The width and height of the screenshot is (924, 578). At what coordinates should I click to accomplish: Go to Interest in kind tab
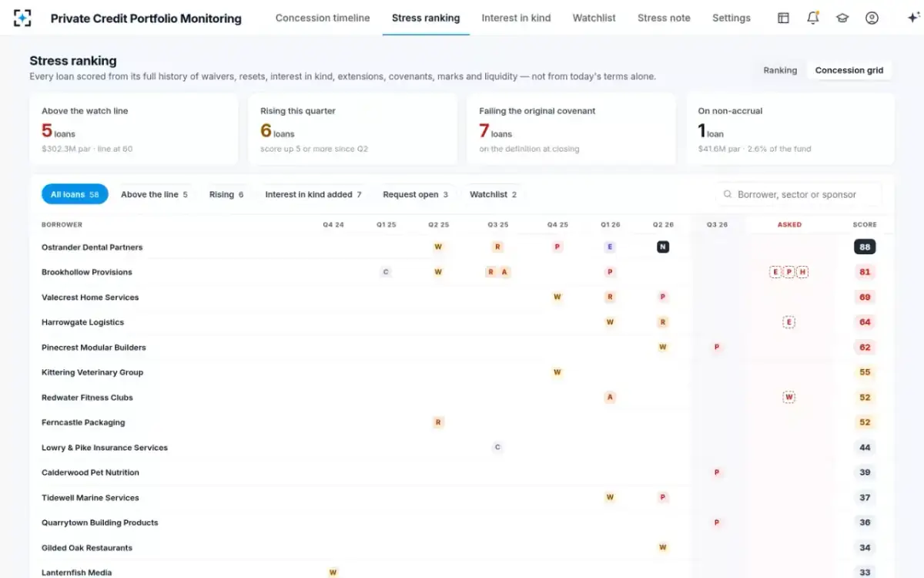[516, 18]
